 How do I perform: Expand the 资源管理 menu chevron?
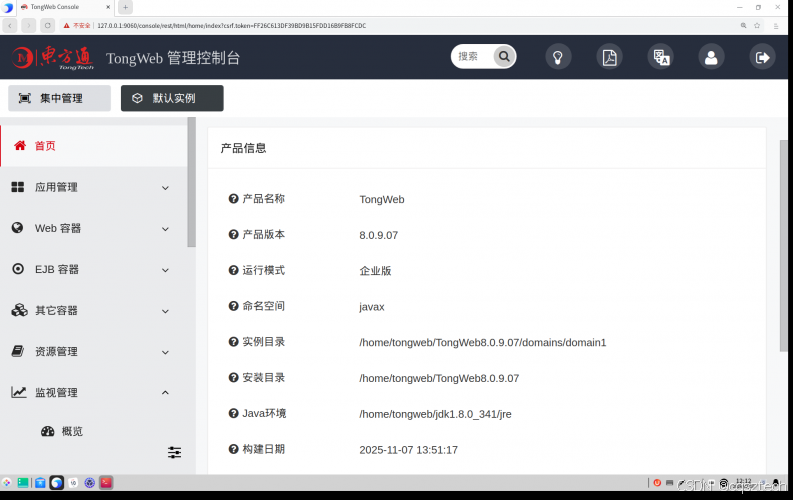tap(165, 352)
